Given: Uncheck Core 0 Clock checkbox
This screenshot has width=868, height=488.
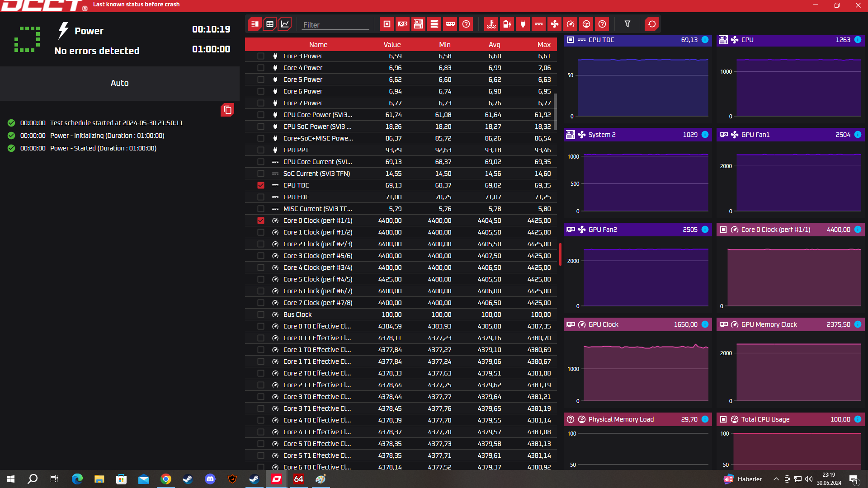Looking at the screenshot, I should coord(261,221).
